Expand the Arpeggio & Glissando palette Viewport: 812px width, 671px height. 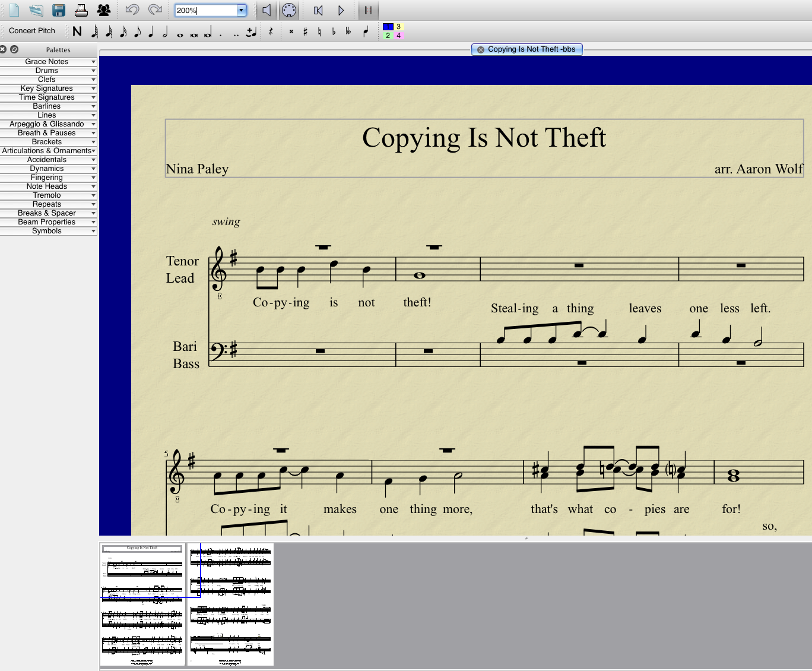(48, 124)
